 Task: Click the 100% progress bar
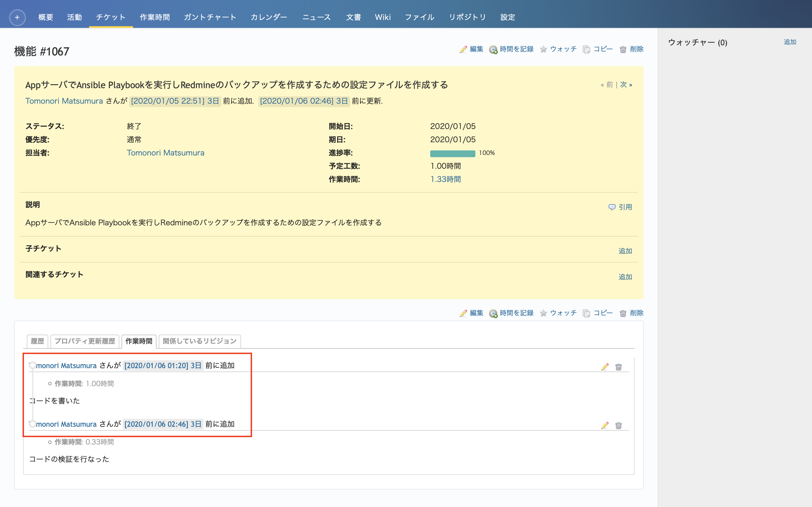[452, 153]
